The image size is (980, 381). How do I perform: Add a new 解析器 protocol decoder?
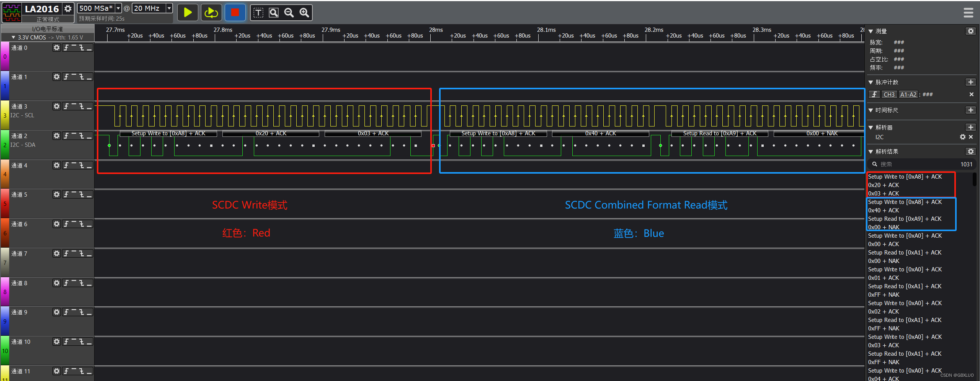(970, 127)
